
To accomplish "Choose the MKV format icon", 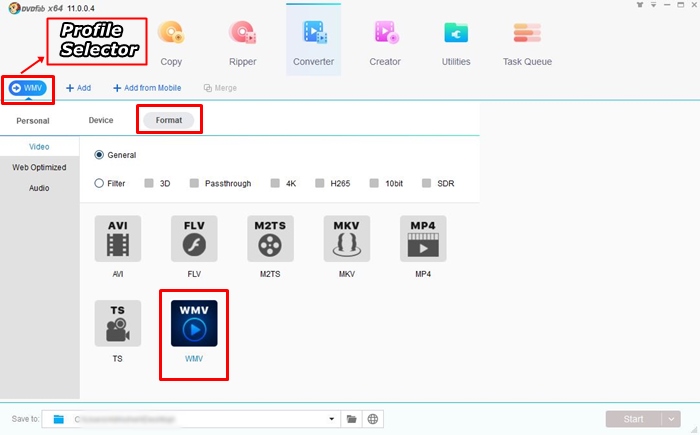I will [x=347, y=238].
